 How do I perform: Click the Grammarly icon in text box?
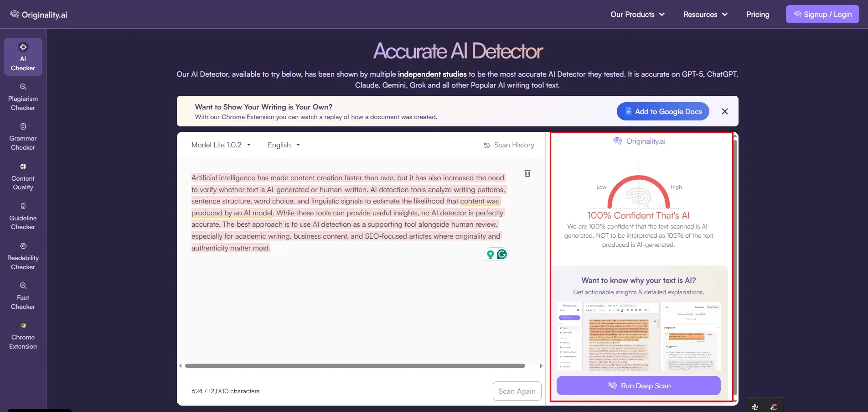pos(502,254)
